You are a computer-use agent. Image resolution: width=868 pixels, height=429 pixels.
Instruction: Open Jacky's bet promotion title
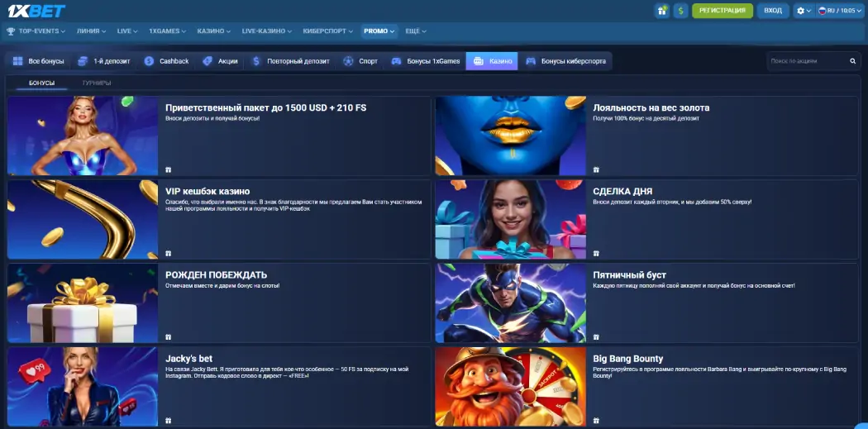188,359
